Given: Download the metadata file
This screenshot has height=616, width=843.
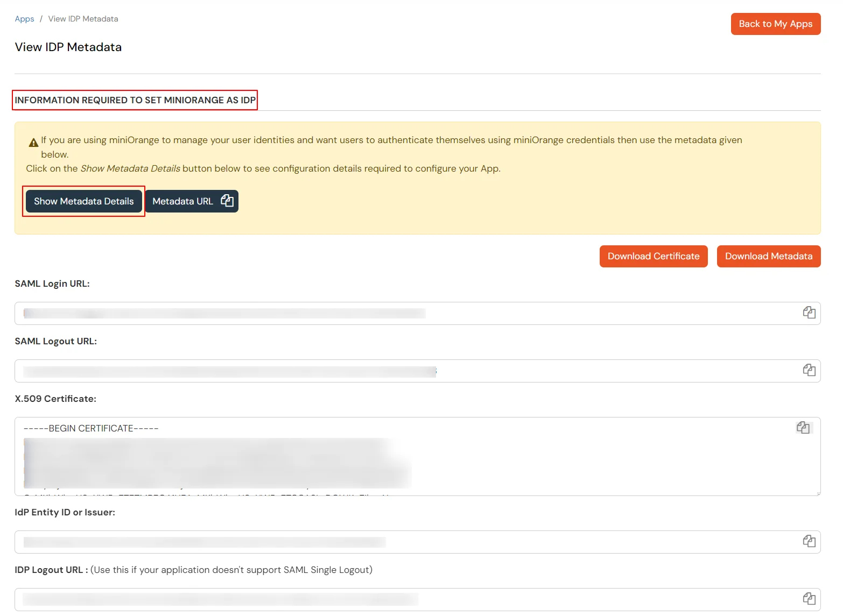Looking at the screenshot, I should click(769, 256).
